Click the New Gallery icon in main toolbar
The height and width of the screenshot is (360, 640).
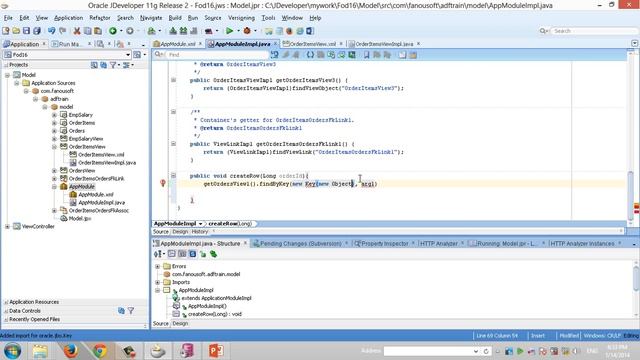click(x=6, y=31)
